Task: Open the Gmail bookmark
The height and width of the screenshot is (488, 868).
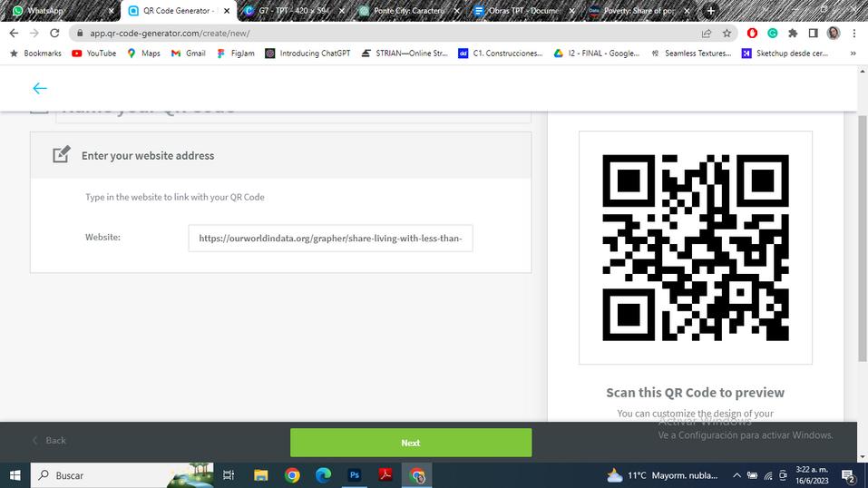Action: click(189, 54)
